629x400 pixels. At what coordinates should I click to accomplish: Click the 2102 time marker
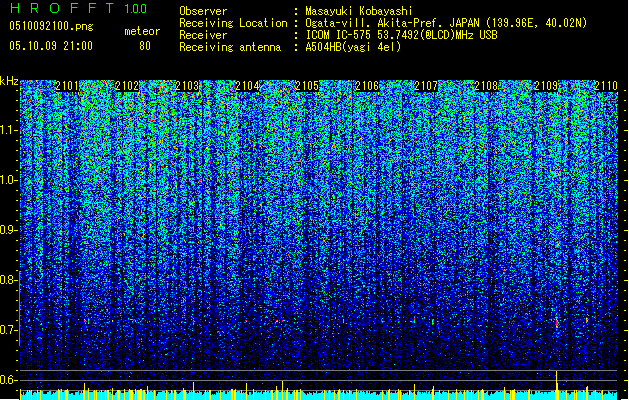click(x=127, y=86)
